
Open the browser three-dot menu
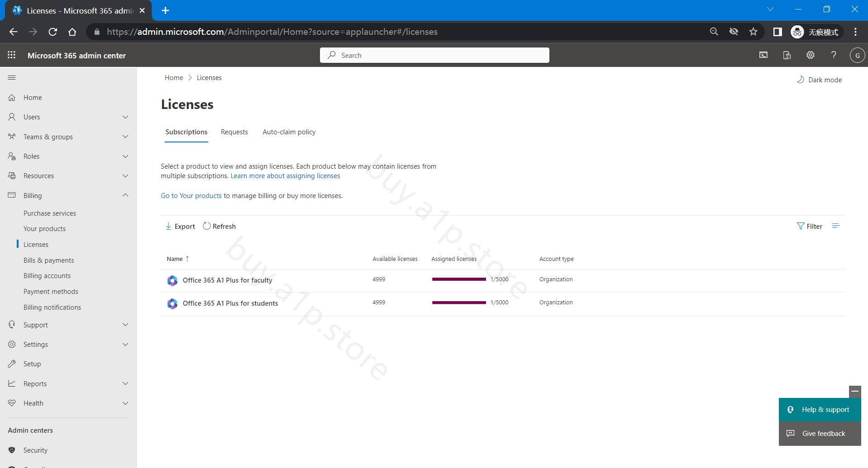pyautogui.click(x=855, y=32)
